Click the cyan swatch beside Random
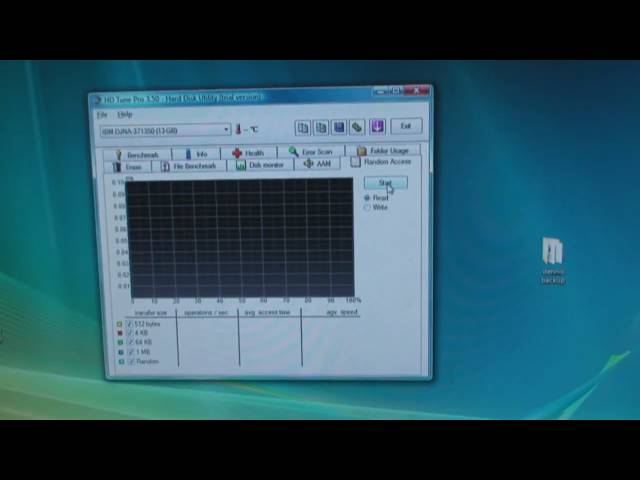This screenshot has width=640, height=480. 121,362
